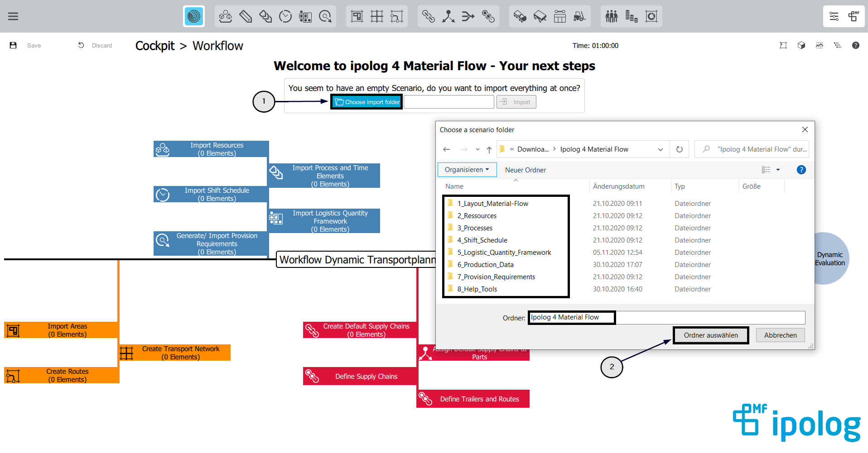Open the help question mark in main window

856,45
